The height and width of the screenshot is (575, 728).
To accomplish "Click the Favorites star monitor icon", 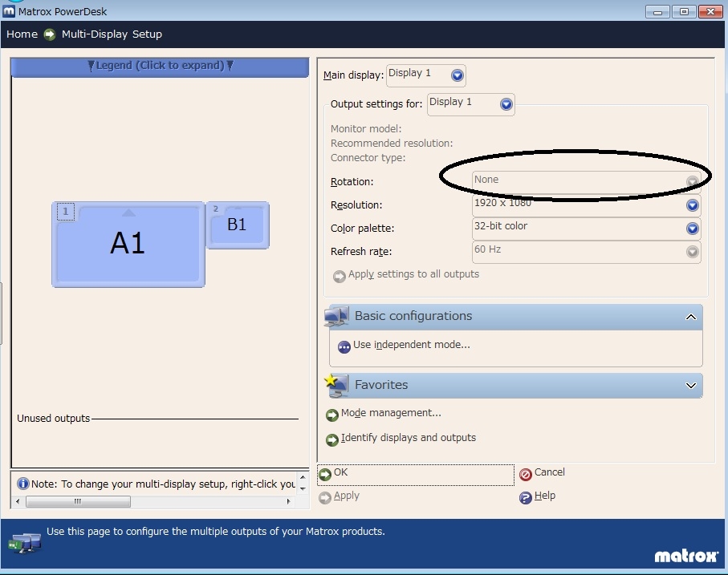I will 336,386.
